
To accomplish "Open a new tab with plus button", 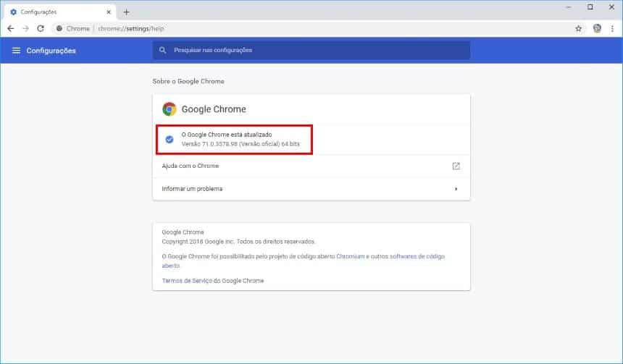I will 126,12.
